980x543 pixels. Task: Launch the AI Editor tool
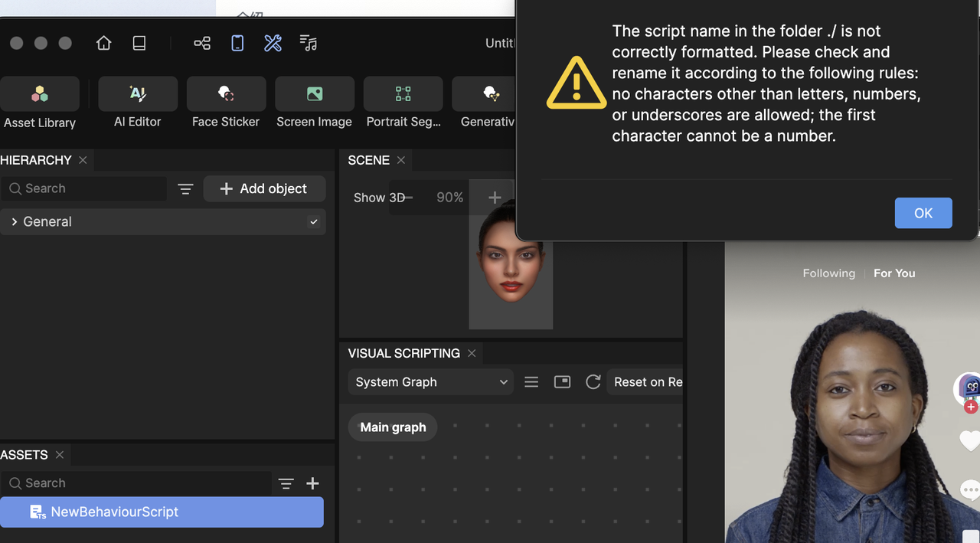[x=138, y=103]
